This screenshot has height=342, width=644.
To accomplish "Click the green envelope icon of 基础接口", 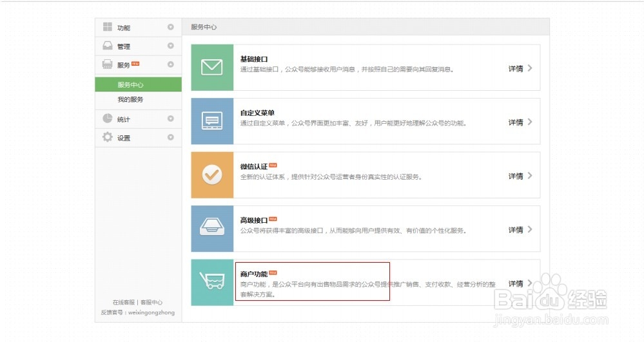I will click(212, 68).
